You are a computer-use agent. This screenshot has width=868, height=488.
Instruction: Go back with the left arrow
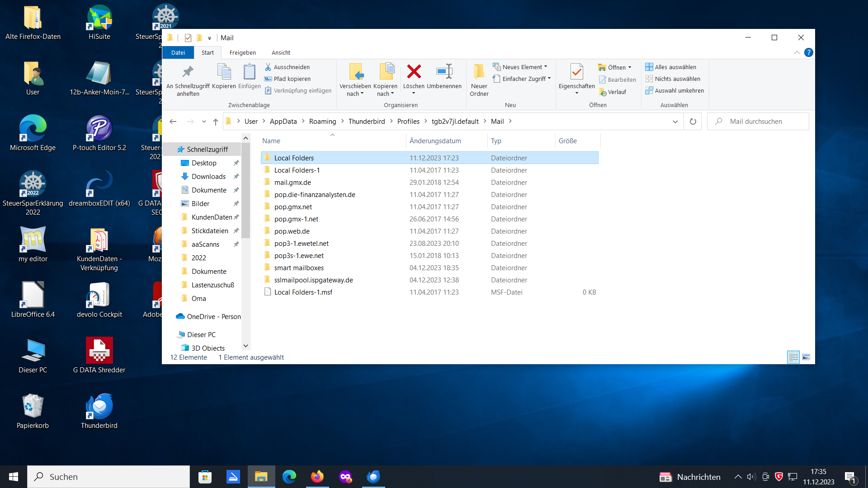pyautogui.click(x=173, y=122)
